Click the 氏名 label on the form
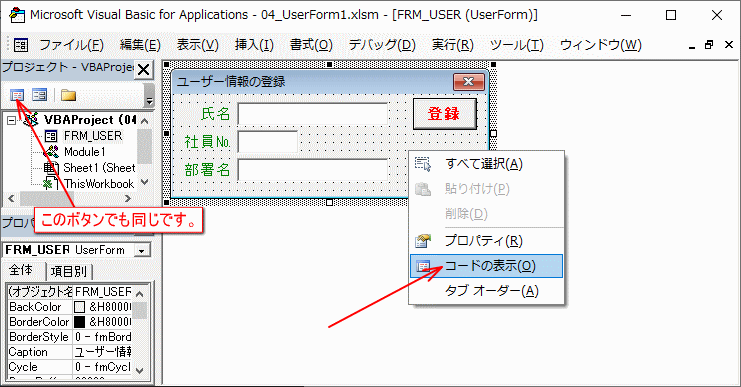 (215, 114)
